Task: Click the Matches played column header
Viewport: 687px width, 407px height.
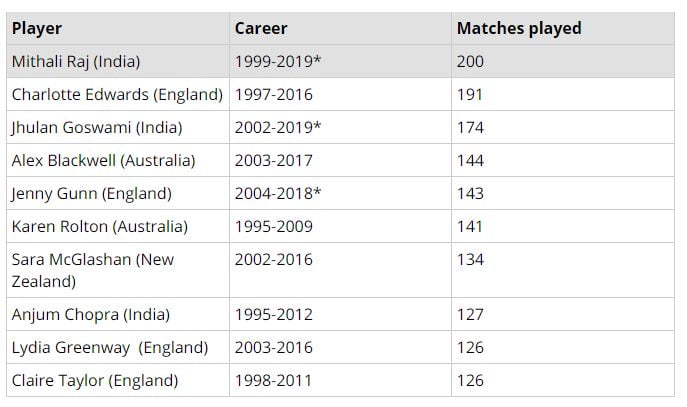Action: tap(518, 28)
